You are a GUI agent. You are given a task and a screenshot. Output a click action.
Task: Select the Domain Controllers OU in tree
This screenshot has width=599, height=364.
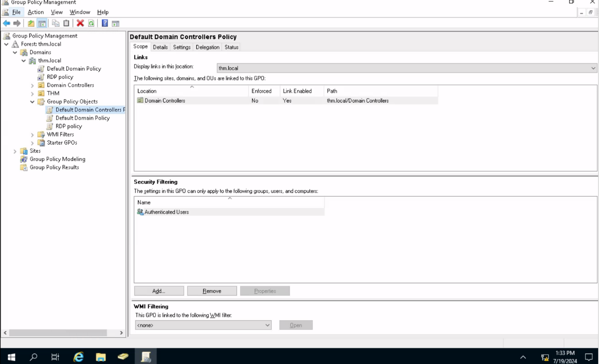[x=70, y=85]
